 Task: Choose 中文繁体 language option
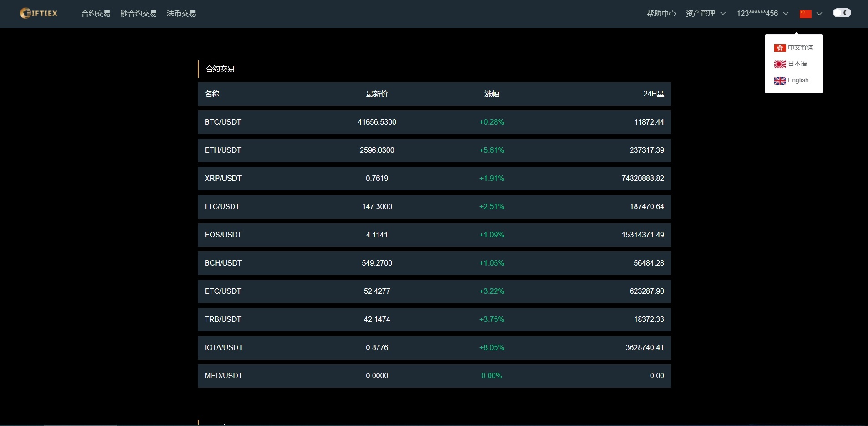point(800,48)
